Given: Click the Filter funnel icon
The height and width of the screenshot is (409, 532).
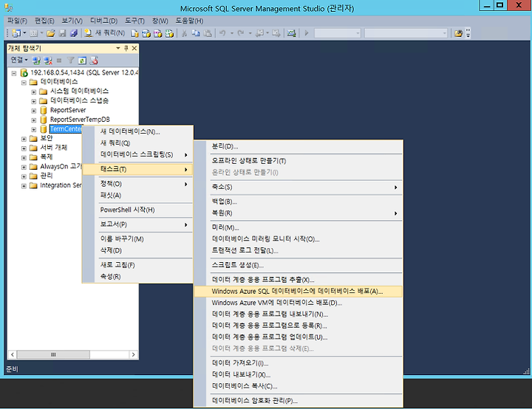Looking at the screenshot, I should [70, 61].
